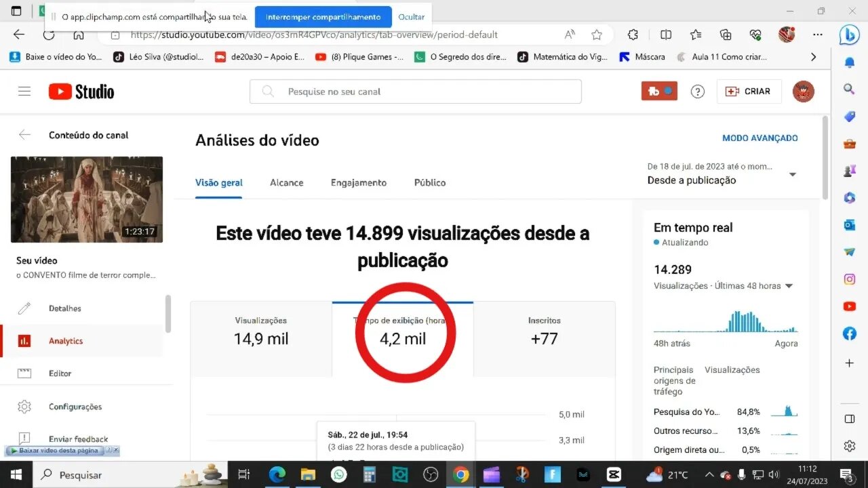This screenshot has height=488, width=868.
Task: Open the channel account avatar
Action: pos(803,91)
